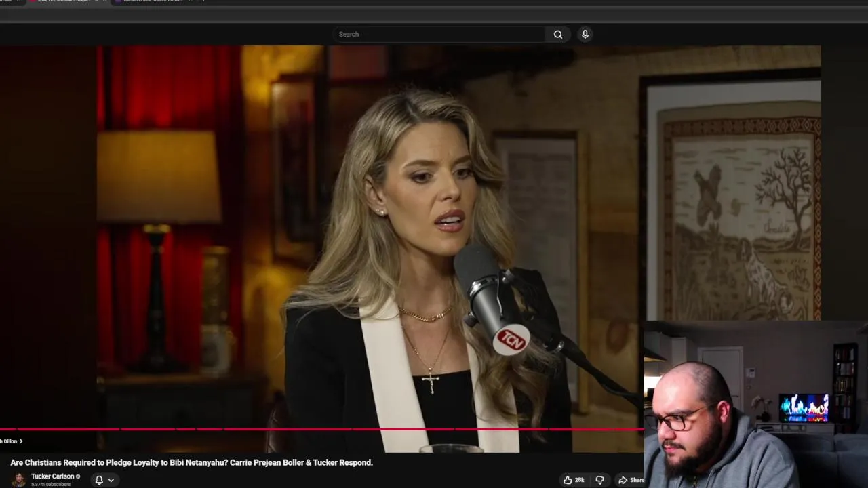Viewport: 868px width, 488px height.
Task: Dislike the video with the thumbs-down icon
Action: [599, 480]
